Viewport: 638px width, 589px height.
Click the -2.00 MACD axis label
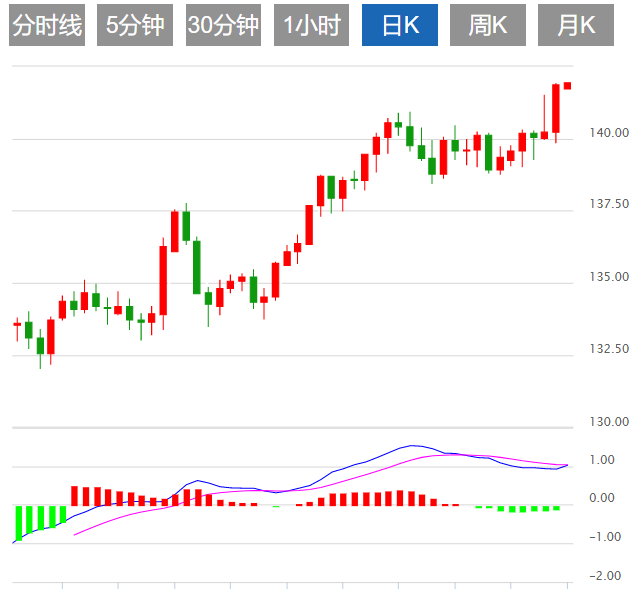pos(605,576)
